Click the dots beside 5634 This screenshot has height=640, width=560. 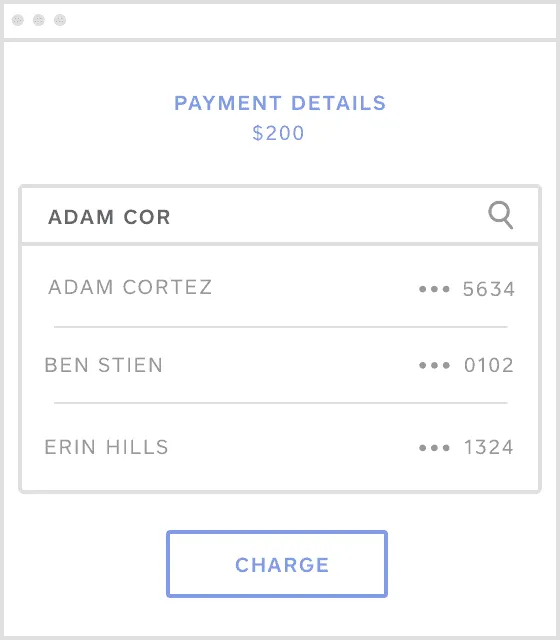[434, 289]
